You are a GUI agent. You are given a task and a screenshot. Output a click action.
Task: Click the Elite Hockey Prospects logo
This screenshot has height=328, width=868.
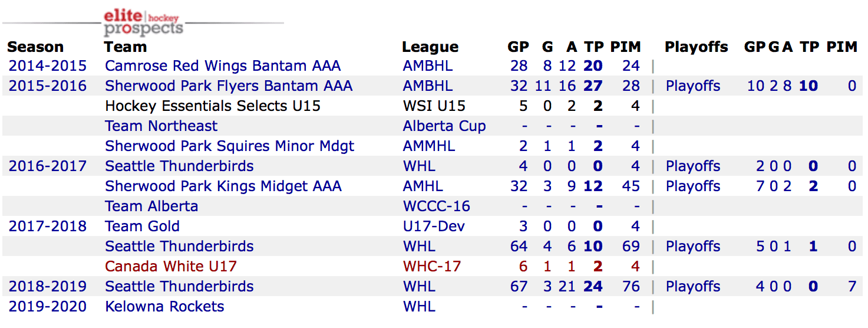(143, 22)
